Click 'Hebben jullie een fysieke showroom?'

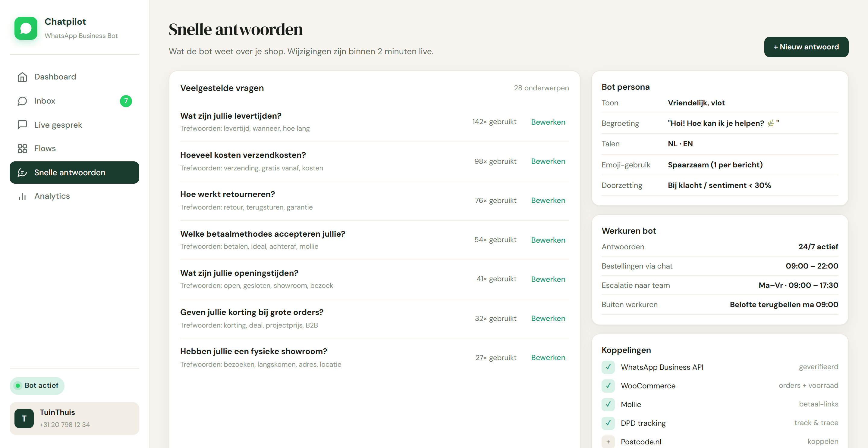(254, 351)
